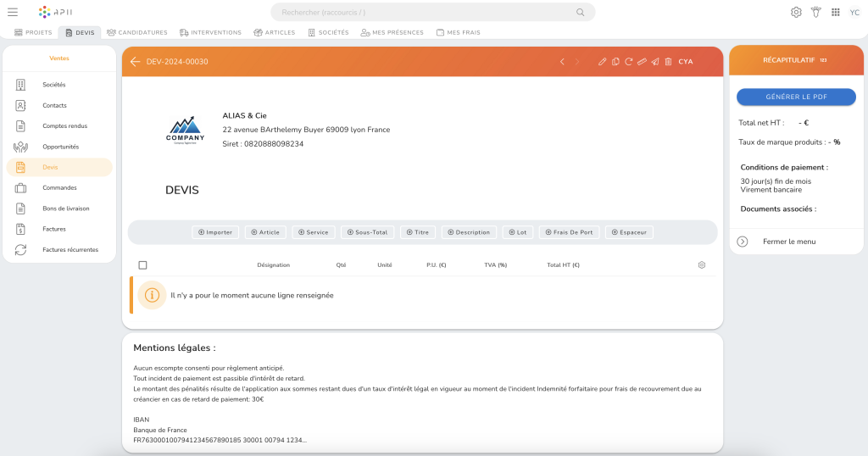The image size is (868, 456).
Task: Click the duplicate quote icon
Action: pos(615,62)
